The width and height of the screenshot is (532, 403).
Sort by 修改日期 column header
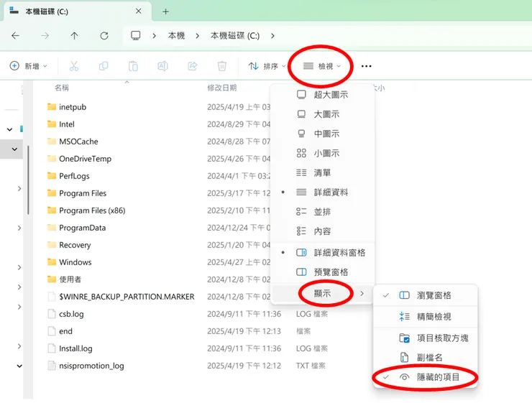point(222,88)
